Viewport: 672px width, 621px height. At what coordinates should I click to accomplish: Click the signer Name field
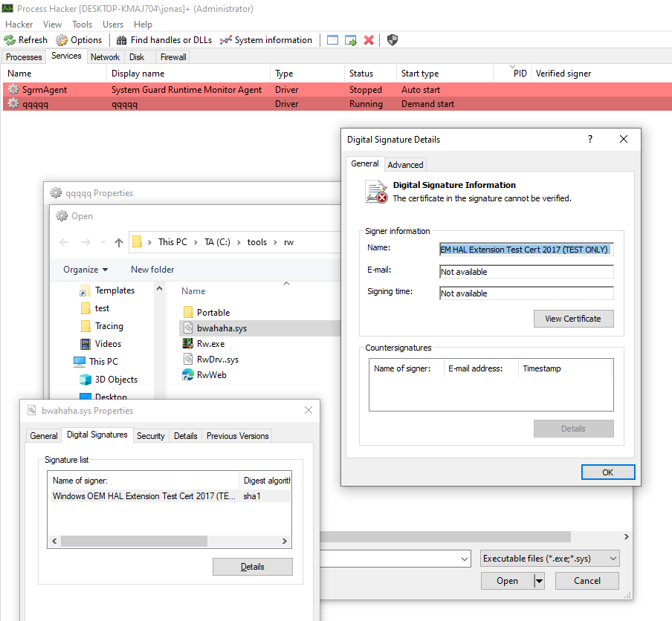tap(526, 250)
